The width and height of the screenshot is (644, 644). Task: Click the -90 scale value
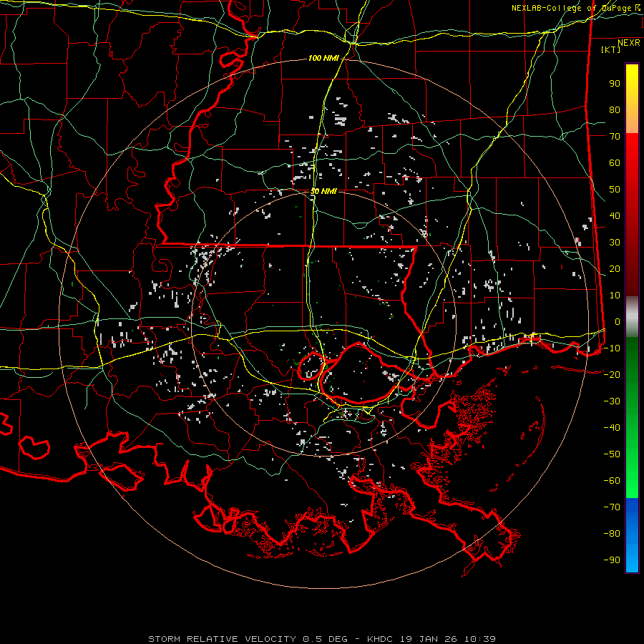pos(612,560)
